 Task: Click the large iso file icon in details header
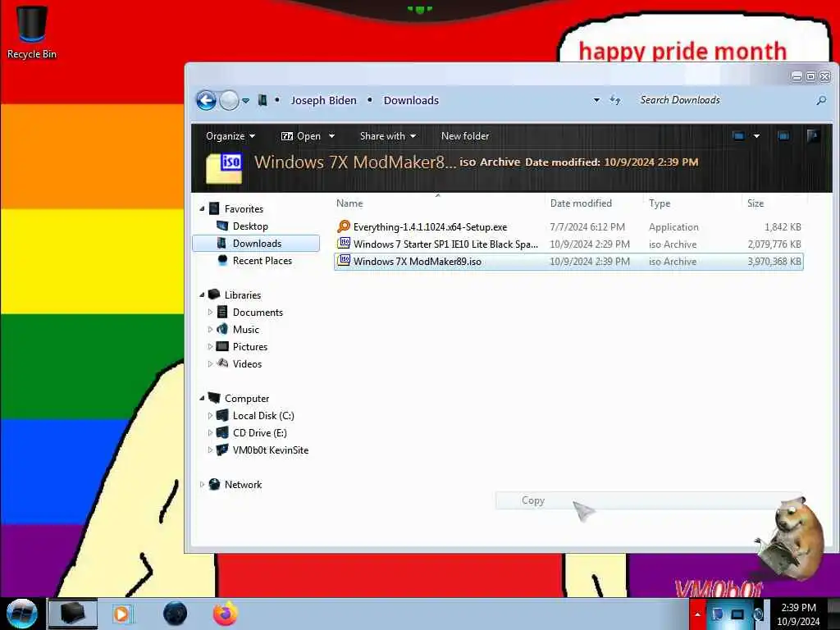pos(224,168)
